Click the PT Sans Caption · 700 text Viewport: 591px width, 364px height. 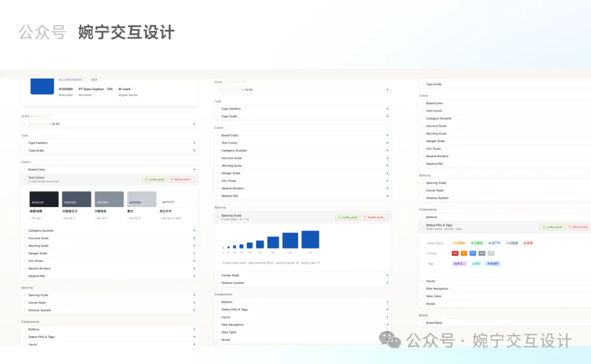pos(95,89)
